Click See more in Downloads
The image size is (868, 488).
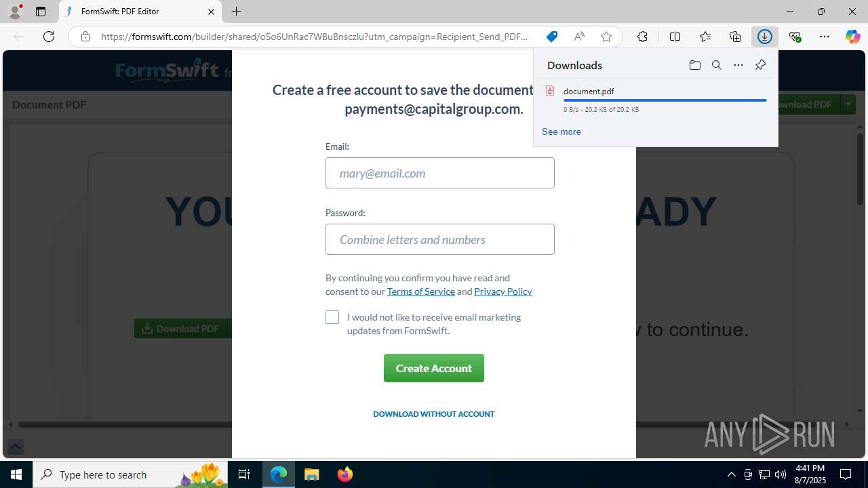(x=561, y=131)
